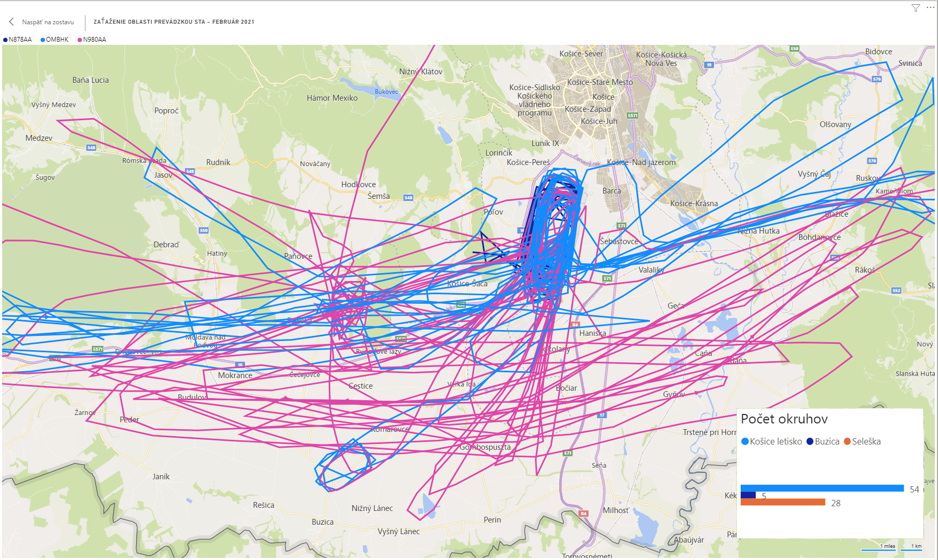
Task: Select the OMBHK legend entry
Action: tap(55, 40)
